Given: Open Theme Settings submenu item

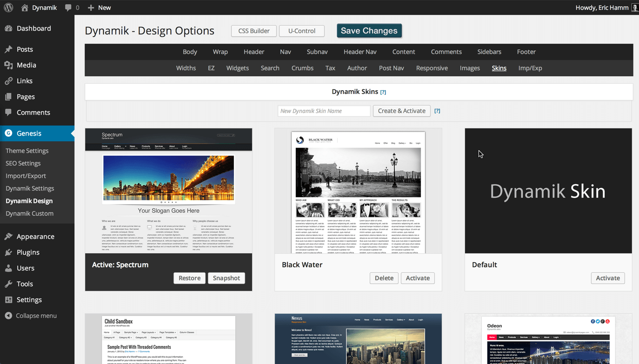Looking at the screenshot, I should (x=27, y=151).
